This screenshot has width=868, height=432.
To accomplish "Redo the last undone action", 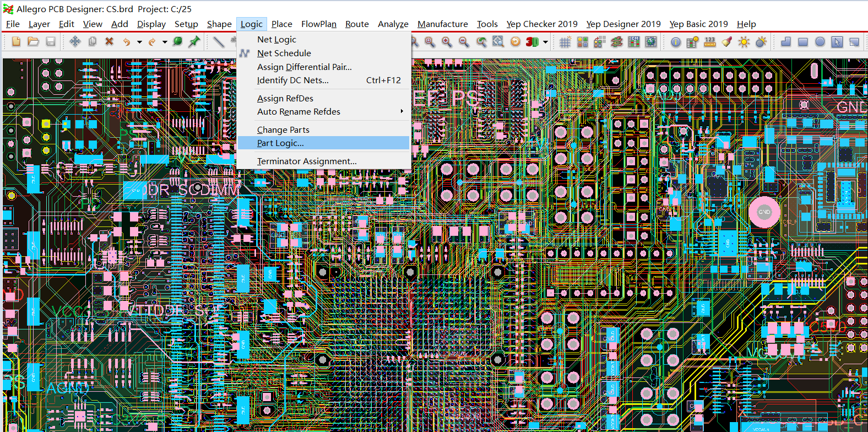I will [152, 42].
